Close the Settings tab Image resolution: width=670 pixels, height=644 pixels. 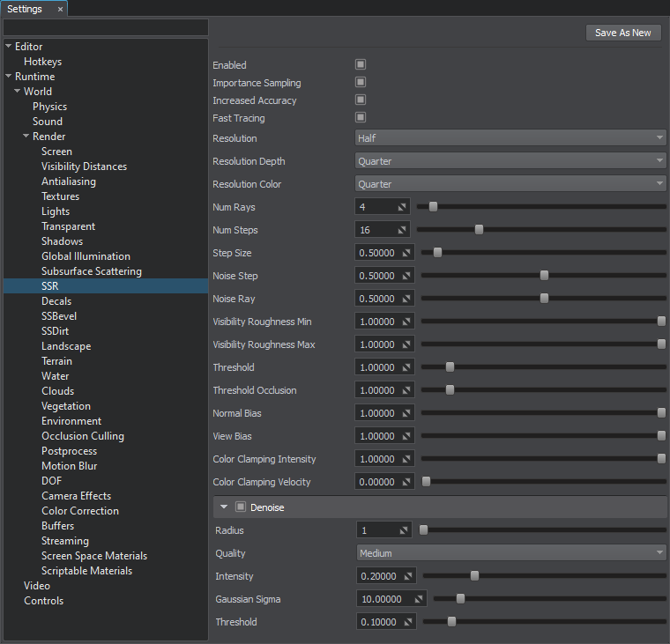pos(60,9)
